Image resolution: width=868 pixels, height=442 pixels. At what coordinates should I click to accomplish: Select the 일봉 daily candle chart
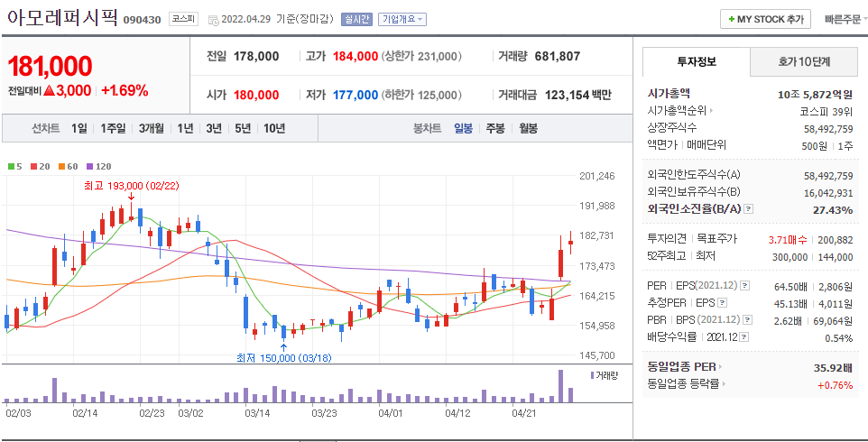pyautogui.click(x=464, y=129)
